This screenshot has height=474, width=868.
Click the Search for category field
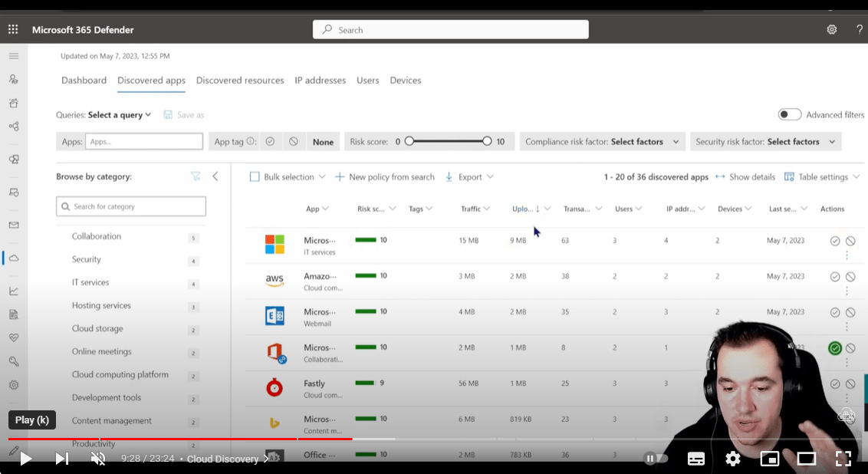point(130,206)
